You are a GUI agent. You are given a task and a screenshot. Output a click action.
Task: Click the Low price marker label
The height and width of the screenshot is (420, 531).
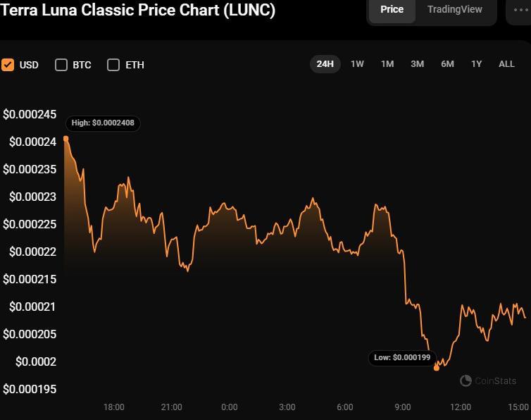click(402, 358)
